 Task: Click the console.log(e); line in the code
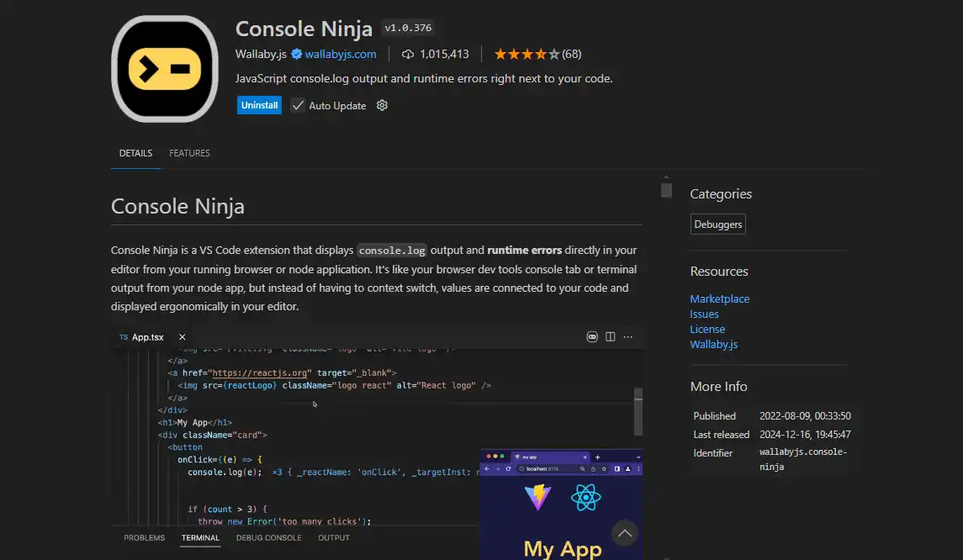[225, 473]
